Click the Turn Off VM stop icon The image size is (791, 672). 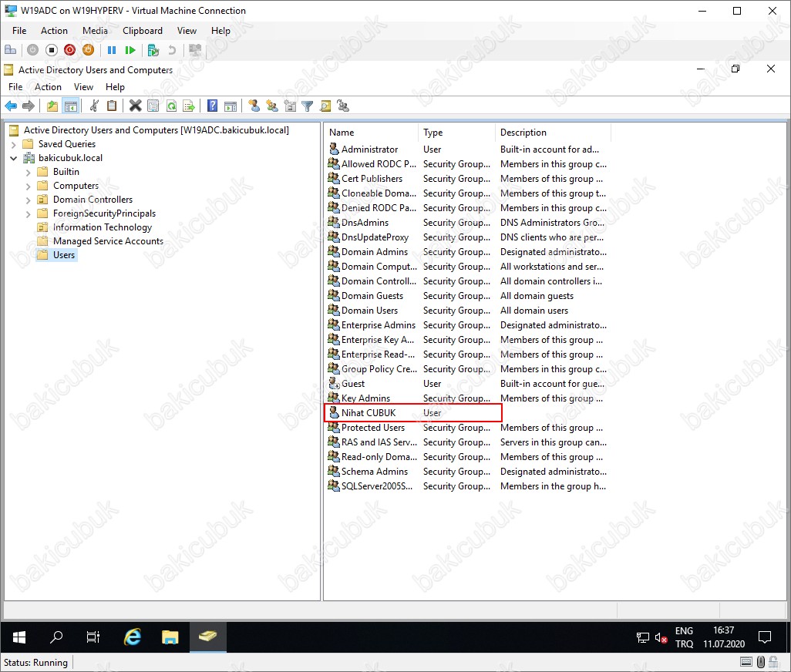coord(52,50)
